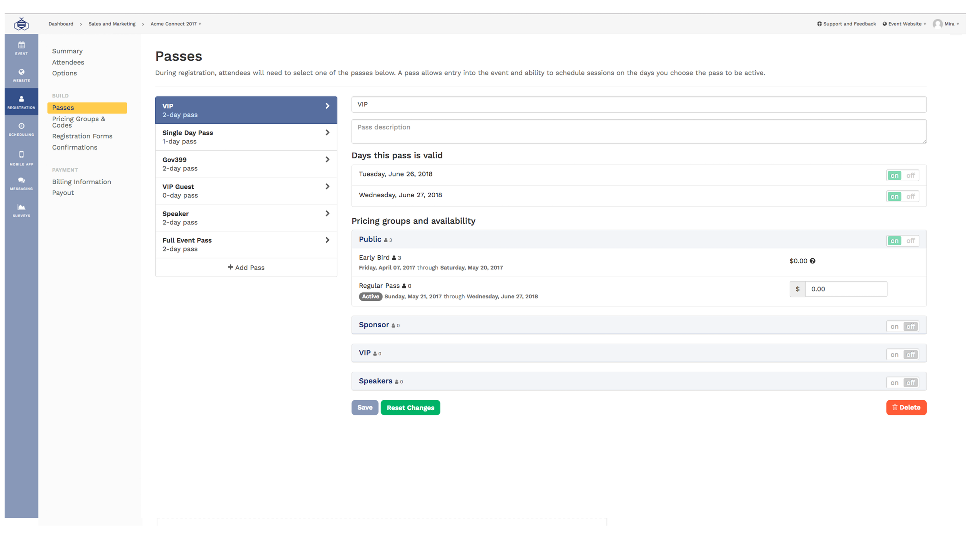The height and width of the screenshot is (546, 980).
Task: Open Scheduling clock icon in sidebar
Action: pyautogui.click(x=21, y=129)
